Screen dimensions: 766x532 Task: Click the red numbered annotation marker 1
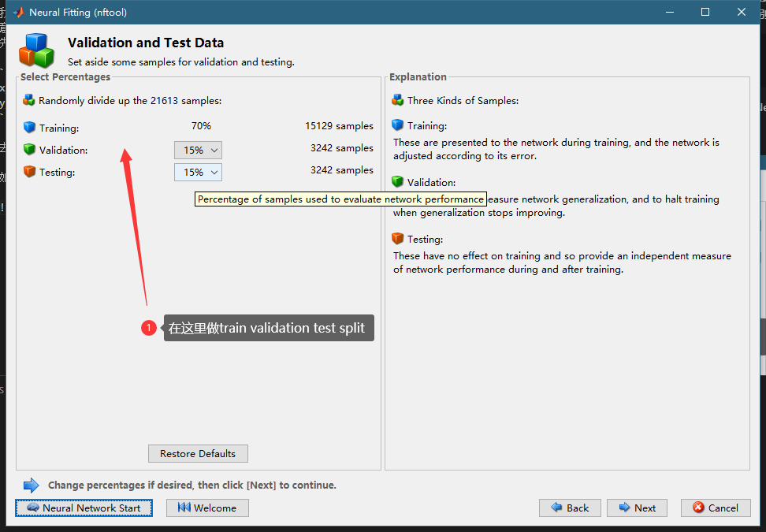click(149, 328)
